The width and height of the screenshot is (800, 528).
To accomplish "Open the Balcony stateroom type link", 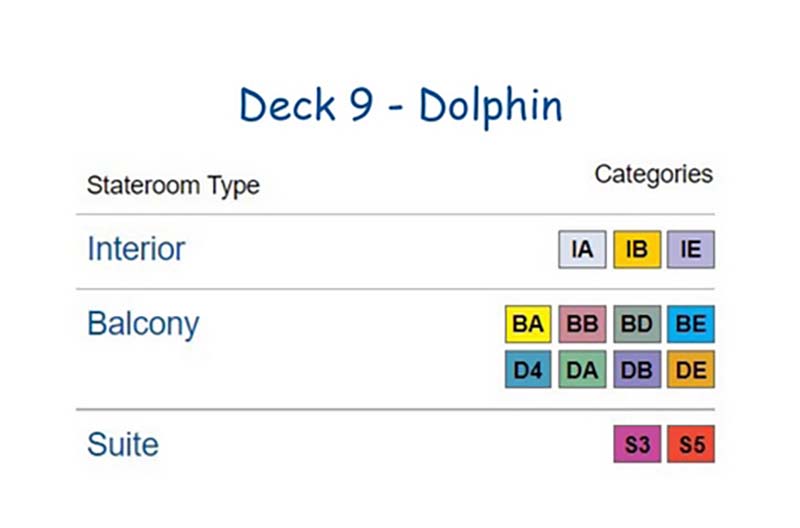I will click(143, 324).
